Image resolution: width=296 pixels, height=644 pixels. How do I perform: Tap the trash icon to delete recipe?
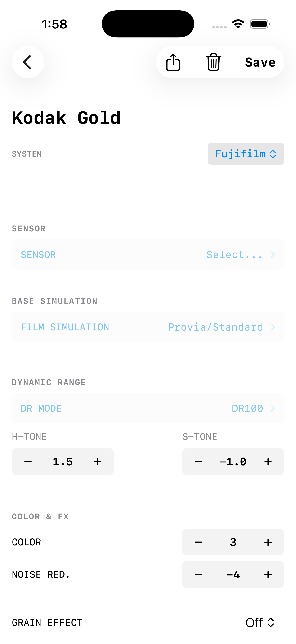pos(213,62)
